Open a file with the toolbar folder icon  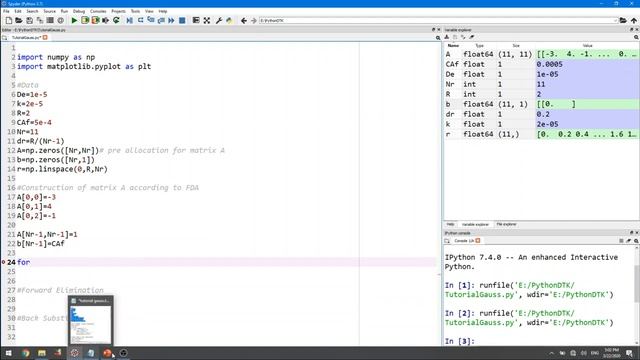(19, 20)
